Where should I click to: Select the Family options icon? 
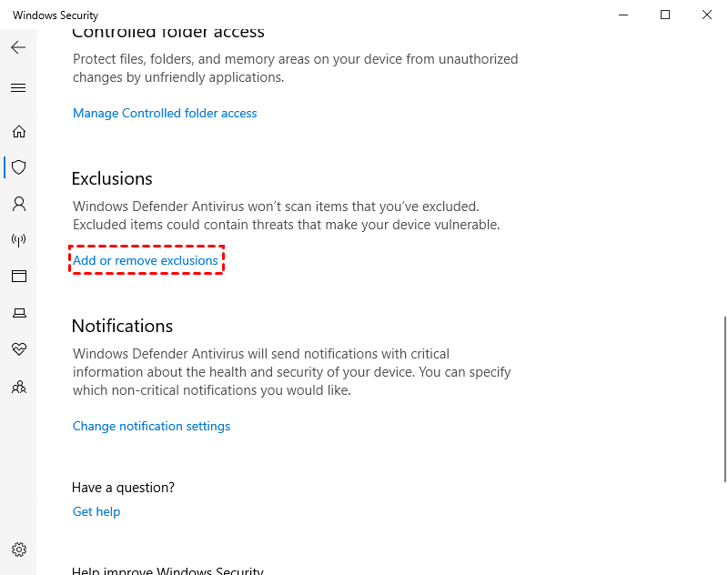(18, 387)
